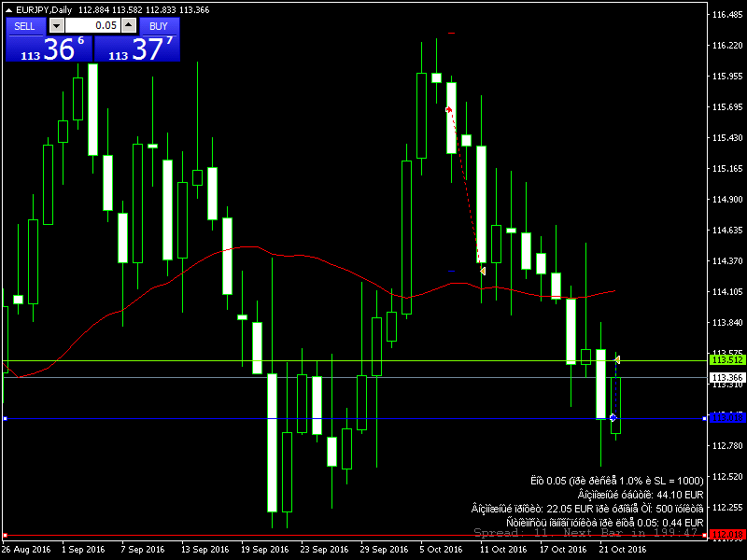Click the 21 Oct 2016 date label
This screenshot has width=747, height=560.
tap(623, 550)
